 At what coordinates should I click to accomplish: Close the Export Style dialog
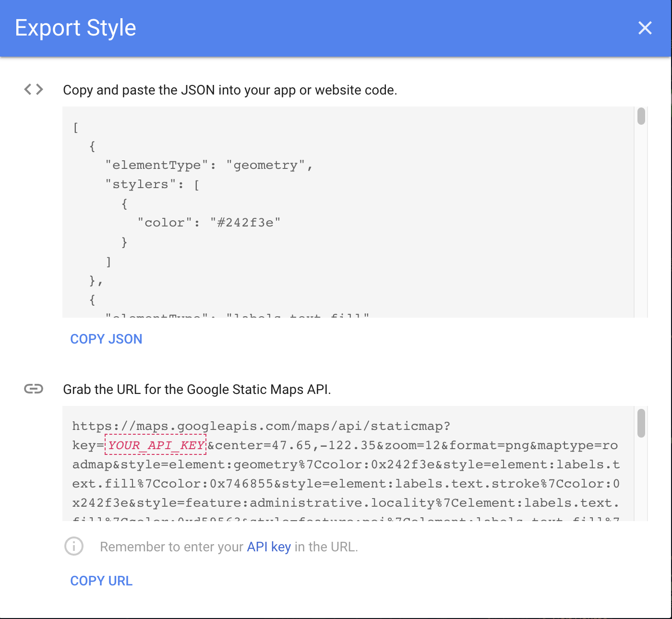tap(645, 28)
